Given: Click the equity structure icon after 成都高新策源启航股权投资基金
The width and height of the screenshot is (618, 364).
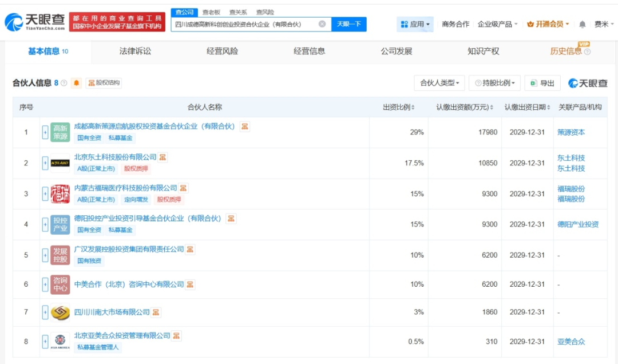Looking at the screenshot, I should tap(245, 126).
